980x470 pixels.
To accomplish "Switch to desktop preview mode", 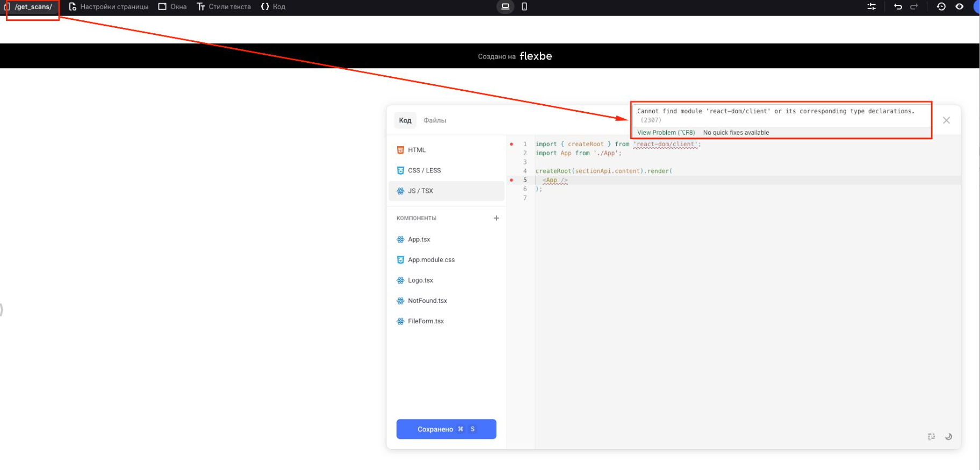I will point(505,7).
